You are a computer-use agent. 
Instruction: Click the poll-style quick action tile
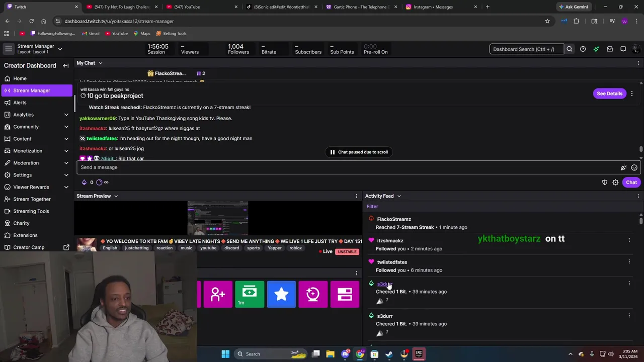(345, 294)
